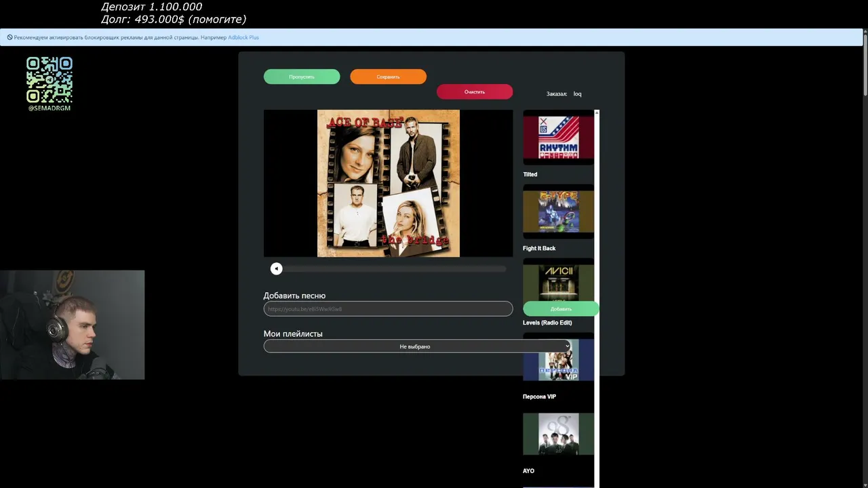Select the Fight It Back thumbnail

click(x=558, y=211)
